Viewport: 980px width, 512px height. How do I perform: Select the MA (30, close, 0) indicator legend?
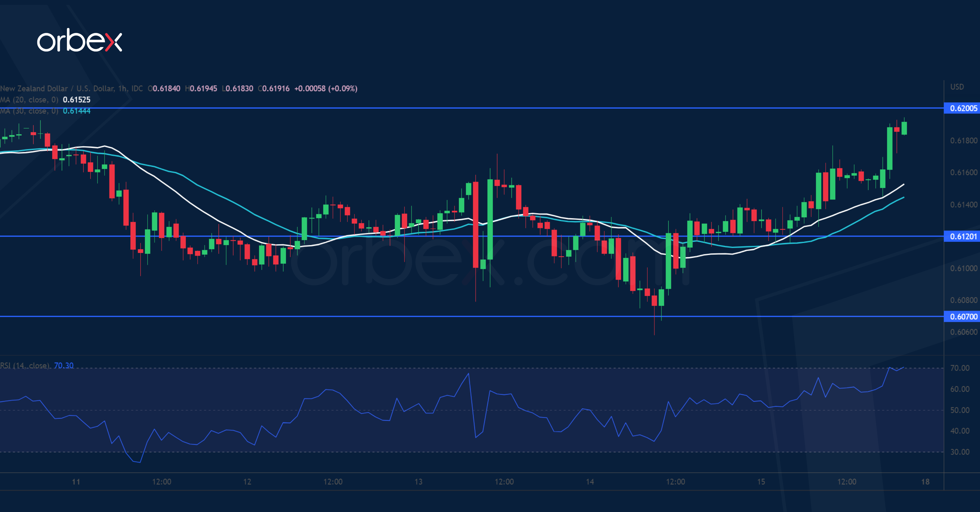point(29,111)
